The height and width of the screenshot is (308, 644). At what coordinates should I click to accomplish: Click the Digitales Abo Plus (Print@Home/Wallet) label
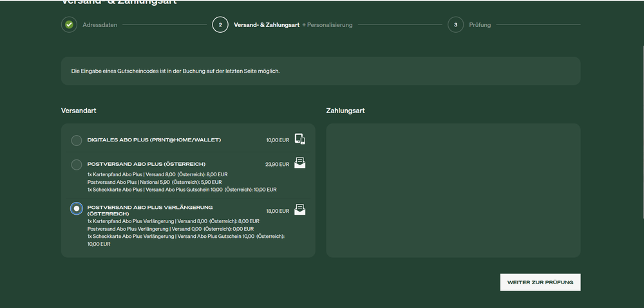[154, 140]
